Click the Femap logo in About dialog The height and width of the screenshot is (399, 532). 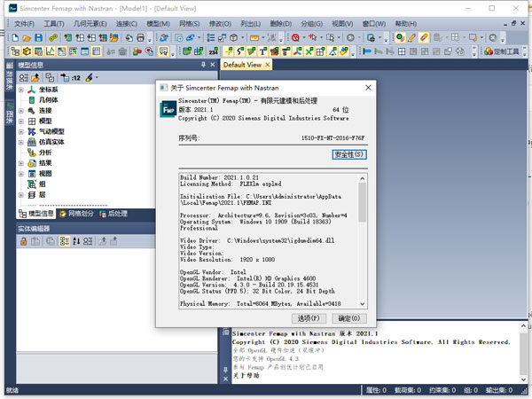click(166, 108)
